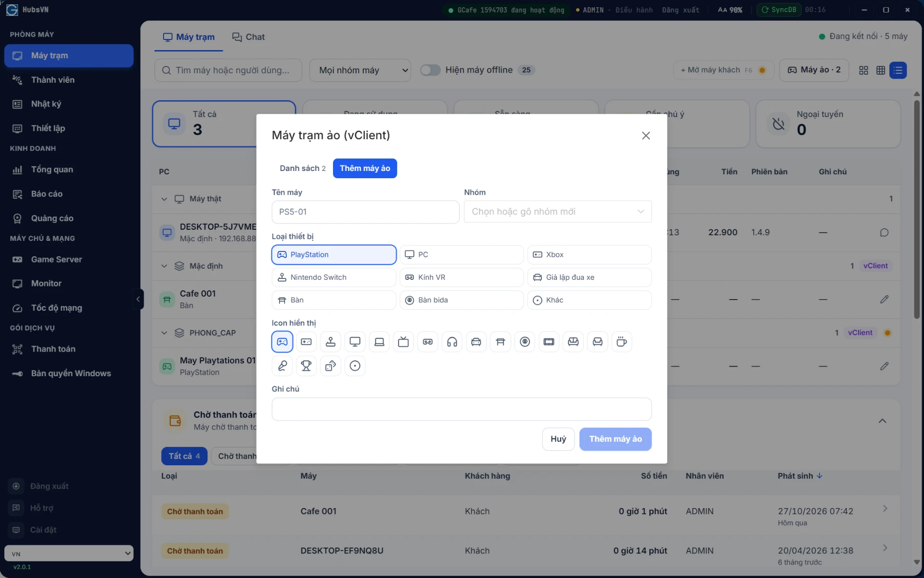Open Thành viên in sidebar
Screen dimensions: 924x578
(69, 80)
